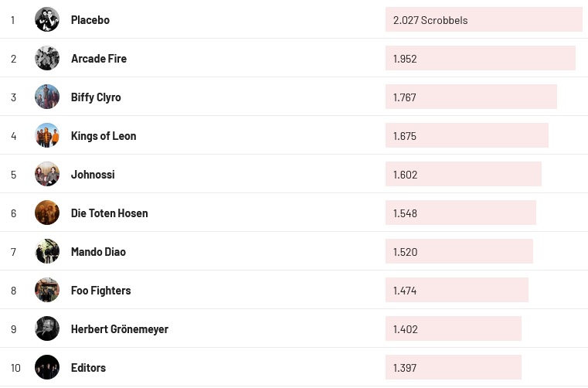Select the 1.952 scrobble count bar
The width and height of the screenshot is (588, 388).
[x=480, y=59]
